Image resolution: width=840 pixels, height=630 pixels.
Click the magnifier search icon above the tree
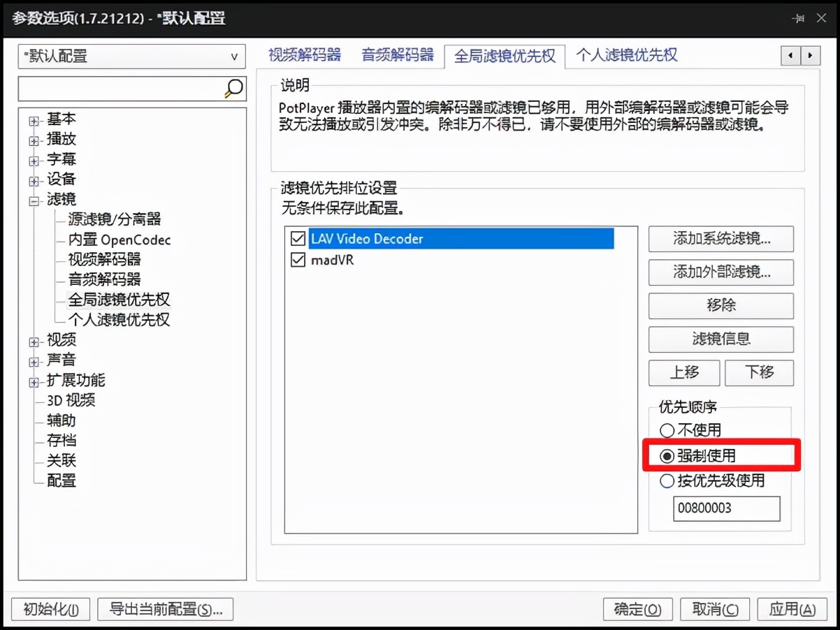click(x=234, y=89)
